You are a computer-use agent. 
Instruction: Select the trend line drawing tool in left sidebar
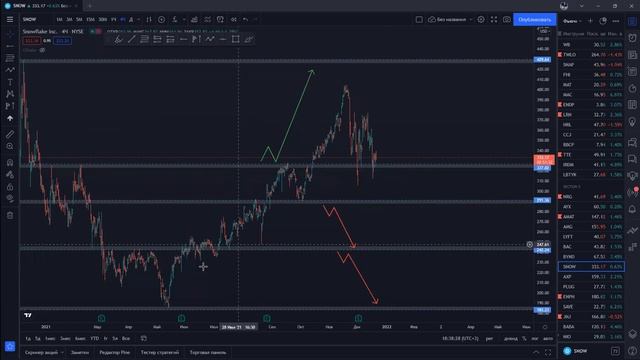(x=10, y=46)
